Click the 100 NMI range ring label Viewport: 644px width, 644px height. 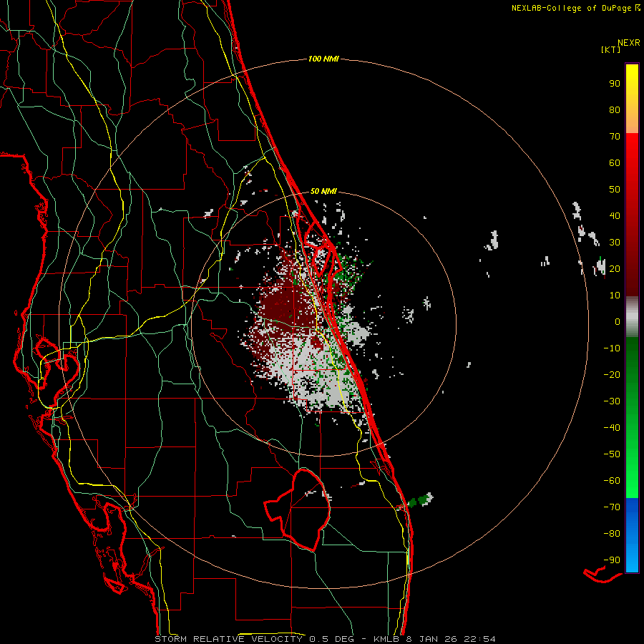(323, 59)
